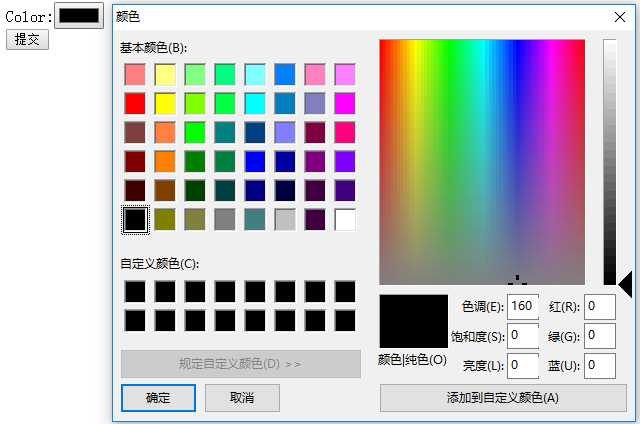Select the chartreuse yellow-green swatch

coord(195,104)
